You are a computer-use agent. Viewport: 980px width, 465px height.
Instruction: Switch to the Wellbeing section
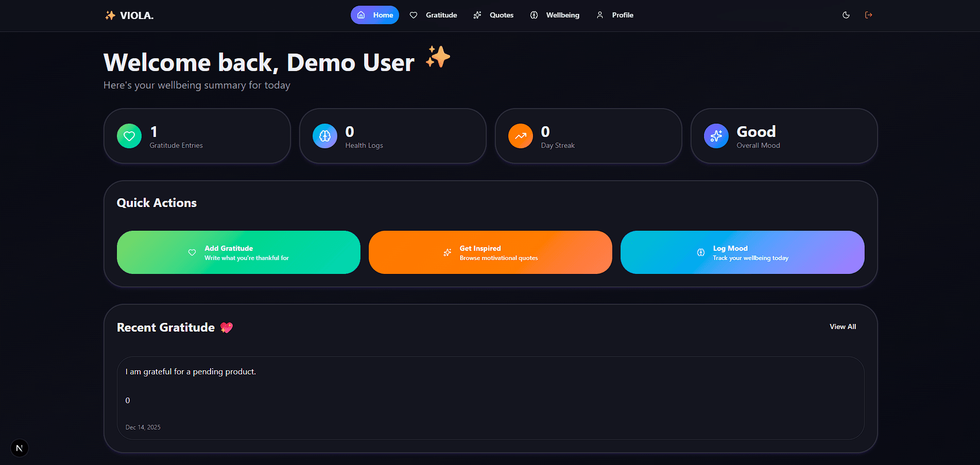562,15
